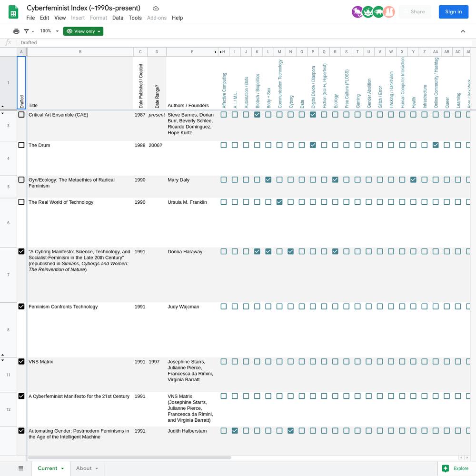
Task: Toggle Cyborg checkbox for A Cyborg Manifesto
Action: pos(290,252)
